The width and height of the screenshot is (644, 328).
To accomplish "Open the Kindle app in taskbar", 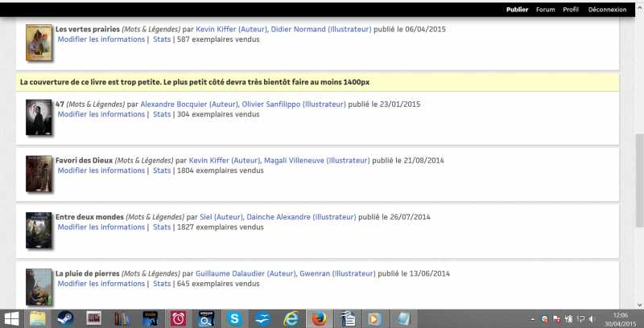I will click(x=150, y=318).
